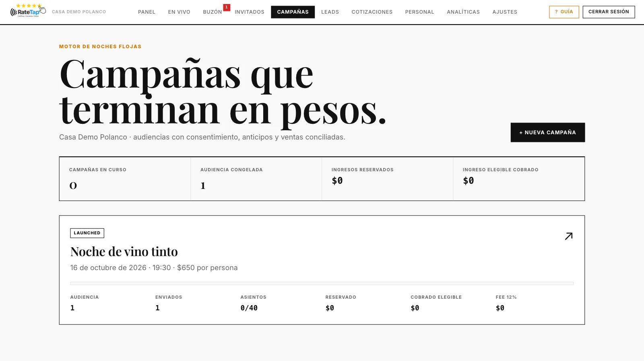This screenshot has height=361, width=644.
Task: Go to Personal tab
Action: [x=419, y=12]
